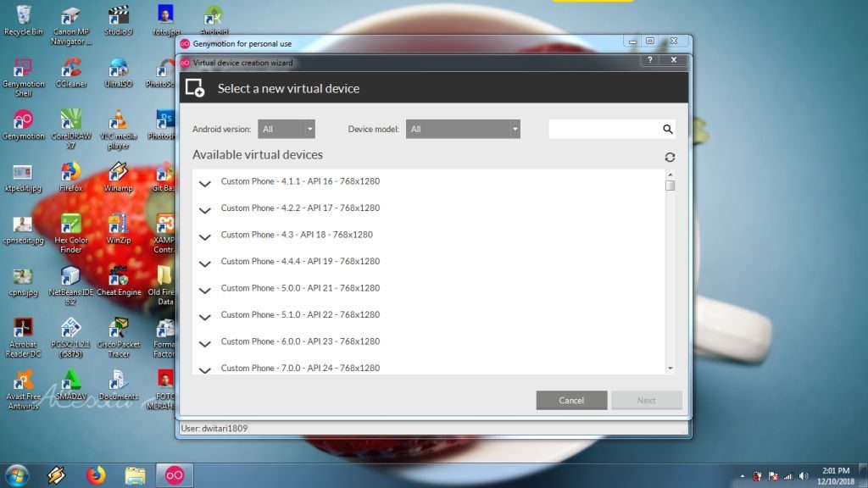
Task: Open fotojpg file on desktop
Action: pyautogui.click(x=165, y=20)
